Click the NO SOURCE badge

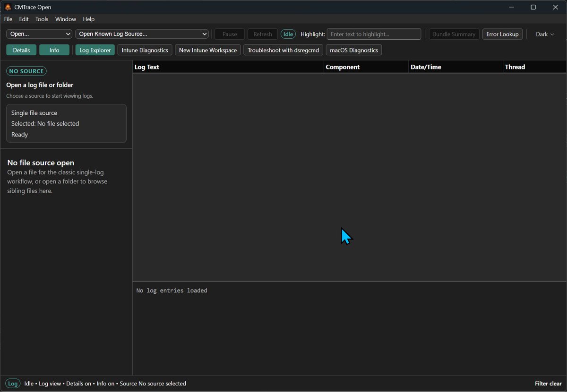pyautogui.click(x=26, y=71)
